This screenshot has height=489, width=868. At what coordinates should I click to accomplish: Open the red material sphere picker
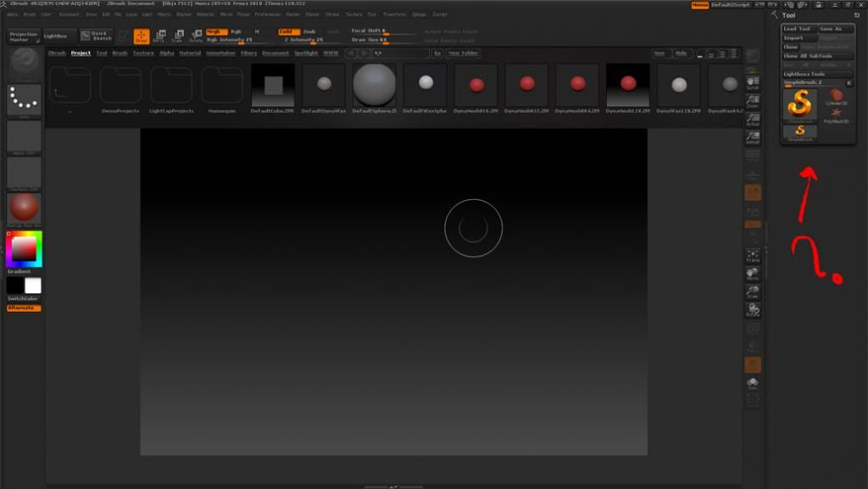25,209
